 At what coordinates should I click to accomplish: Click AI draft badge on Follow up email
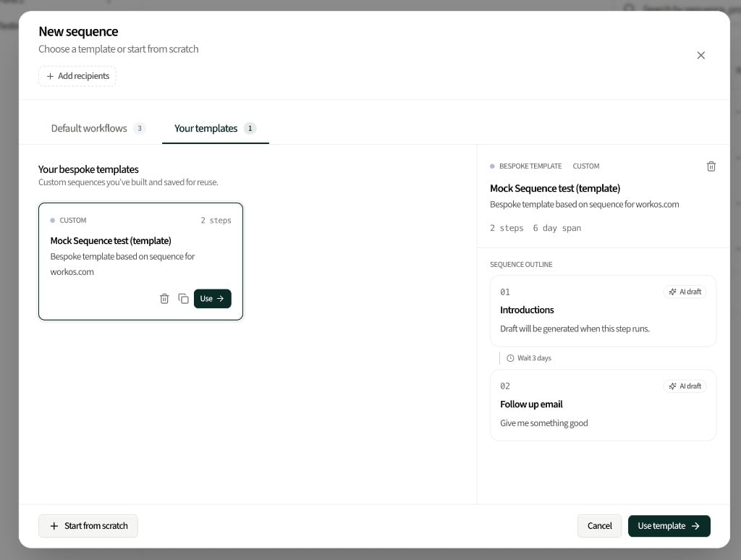click(x=685, y=386)
